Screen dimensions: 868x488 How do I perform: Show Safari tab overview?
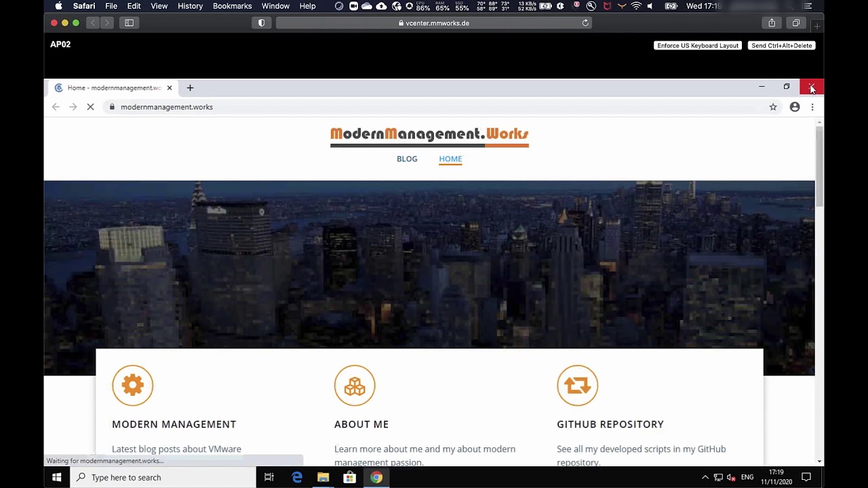click(796, 23)
